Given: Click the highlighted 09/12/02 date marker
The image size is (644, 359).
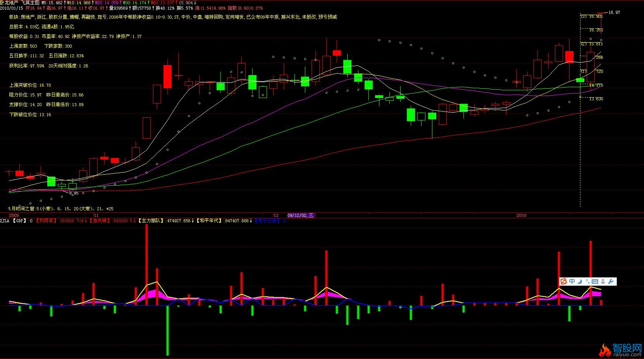Looking at the screenshot, I should (300, 215).
